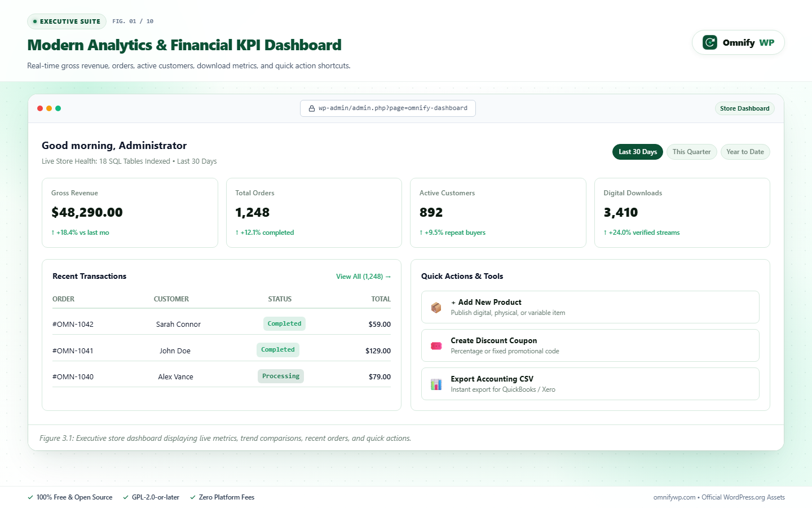Click the Recent Transactions heading

[89, 277]
